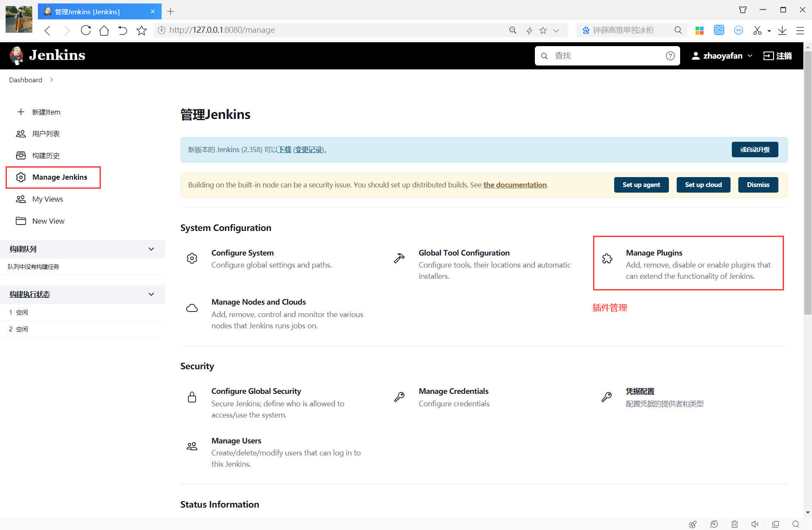Open the documentation link in the warning
812x530 pixels.
click(515, 185)
